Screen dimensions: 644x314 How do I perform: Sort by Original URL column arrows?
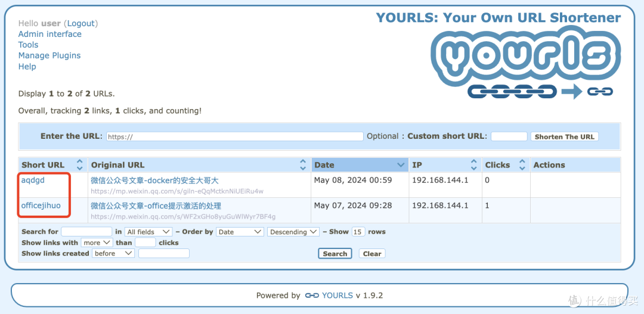[303, 165]
